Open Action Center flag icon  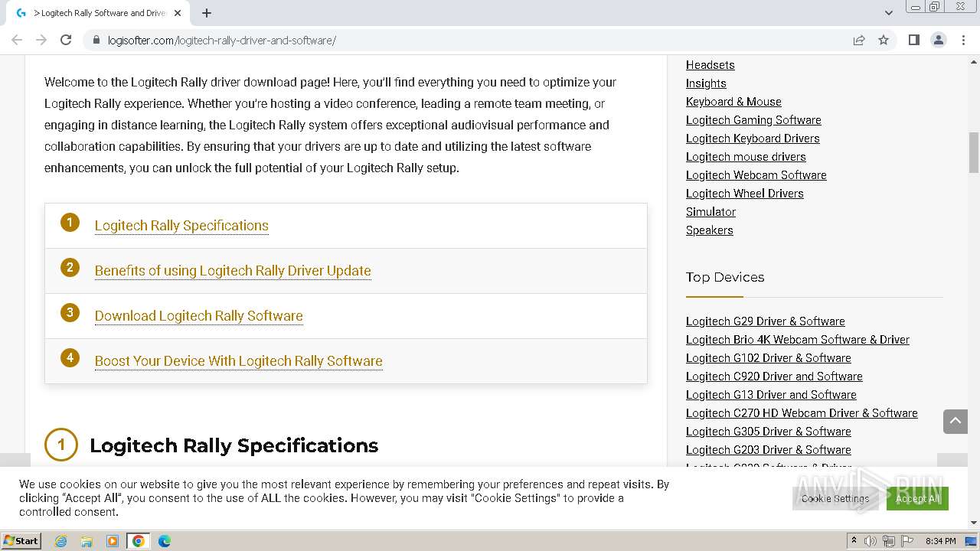(908, 541)
